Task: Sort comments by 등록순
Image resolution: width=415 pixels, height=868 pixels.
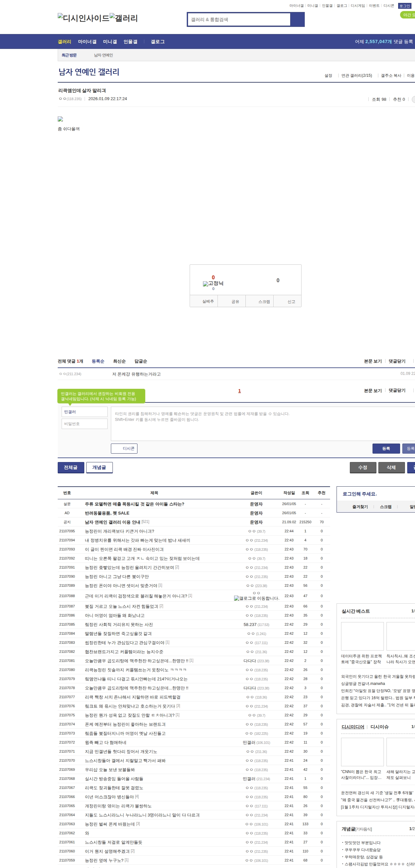Action: pos(98,361)
